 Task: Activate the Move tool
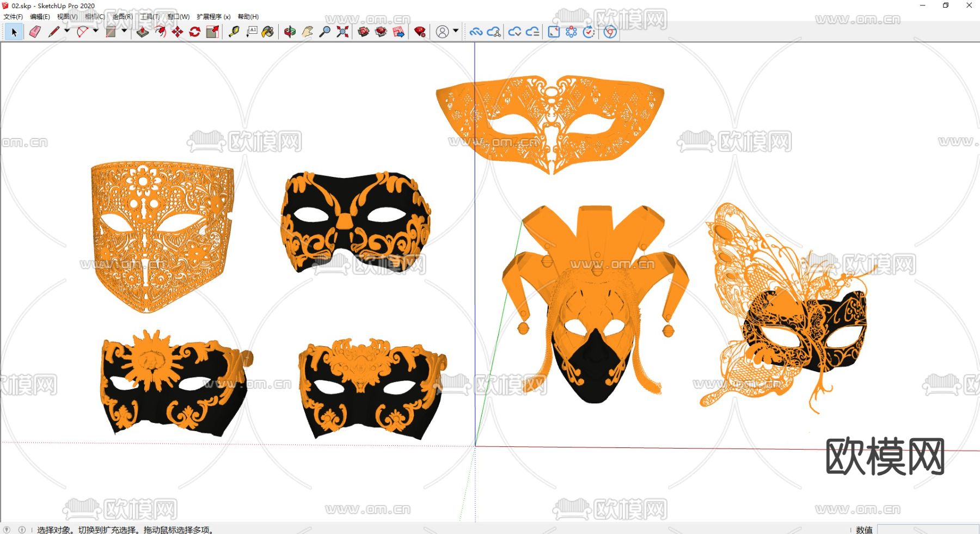tap(177, 32)
